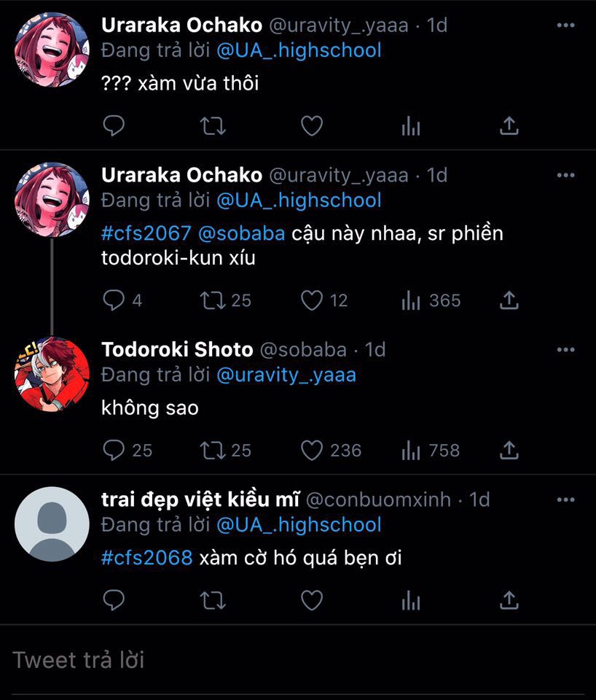Reply to the #cfs2068 tweet
Viewport: 596px width, 700px height.
pos(114,600)
